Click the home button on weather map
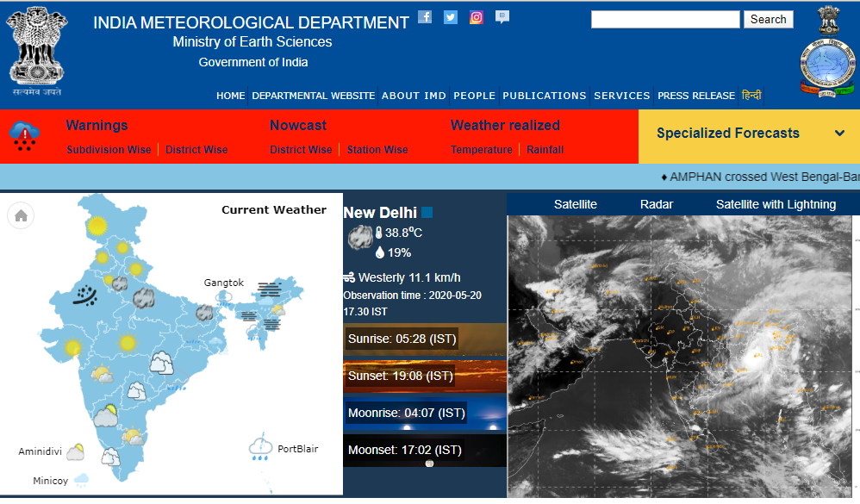 [x=21, y=215]
